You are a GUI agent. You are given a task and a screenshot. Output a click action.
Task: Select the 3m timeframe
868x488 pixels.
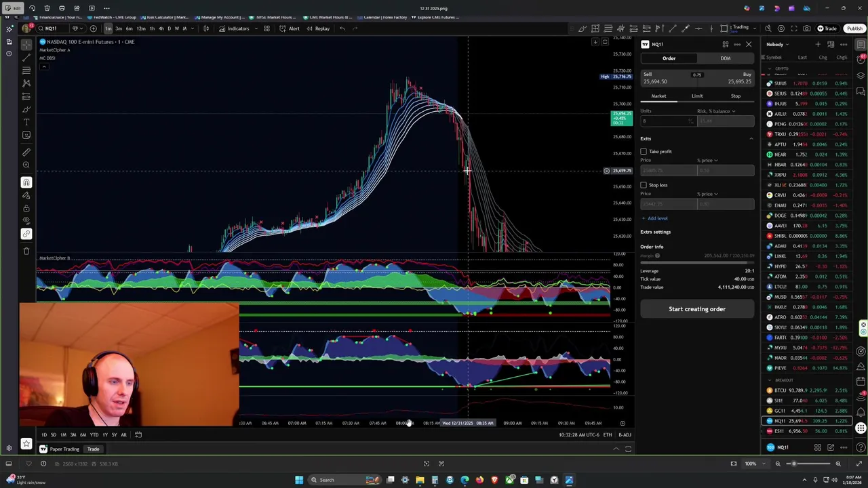tap(118, 28)
